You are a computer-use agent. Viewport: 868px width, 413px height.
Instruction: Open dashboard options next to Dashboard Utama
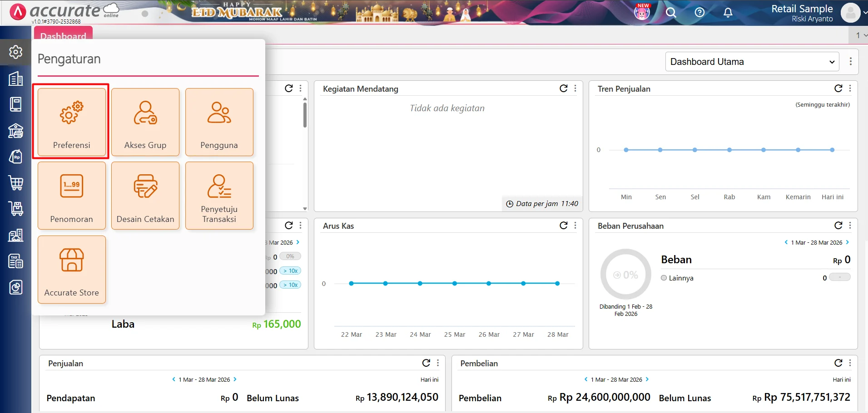pyautogui.click(x=851, y=62)
